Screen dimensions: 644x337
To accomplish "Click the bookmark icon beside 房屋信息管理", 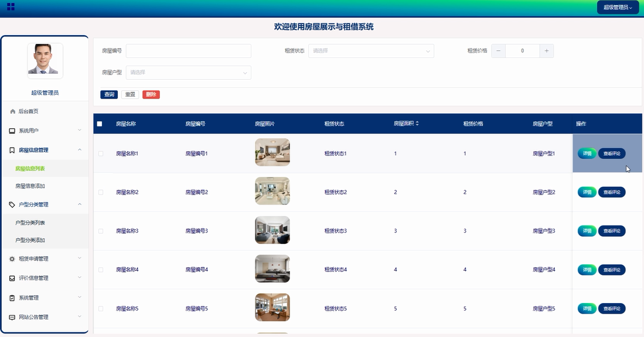I will click(x=12, y=150).
